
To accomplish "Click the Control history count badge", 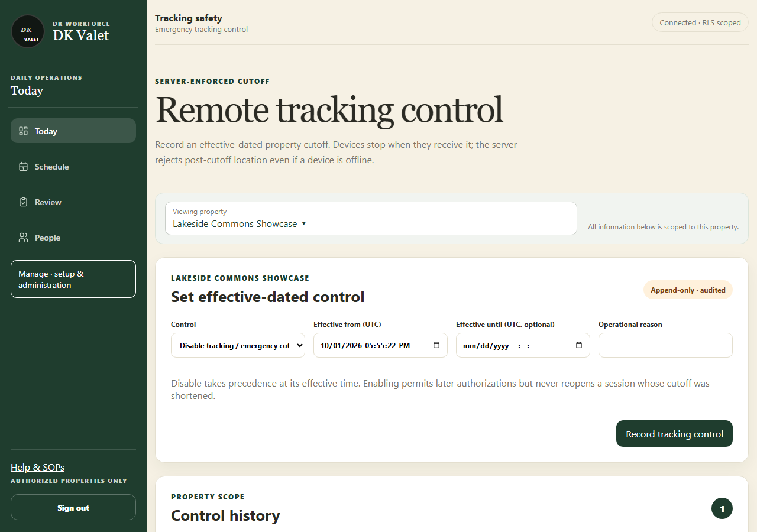I will [x=722, y=508].
